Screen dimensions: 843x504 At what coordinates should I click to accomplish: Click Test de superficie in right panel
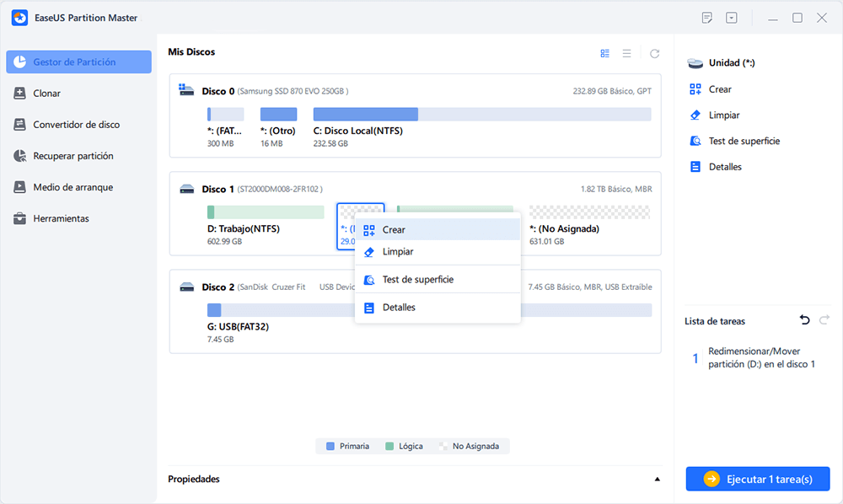click(744, 141)
